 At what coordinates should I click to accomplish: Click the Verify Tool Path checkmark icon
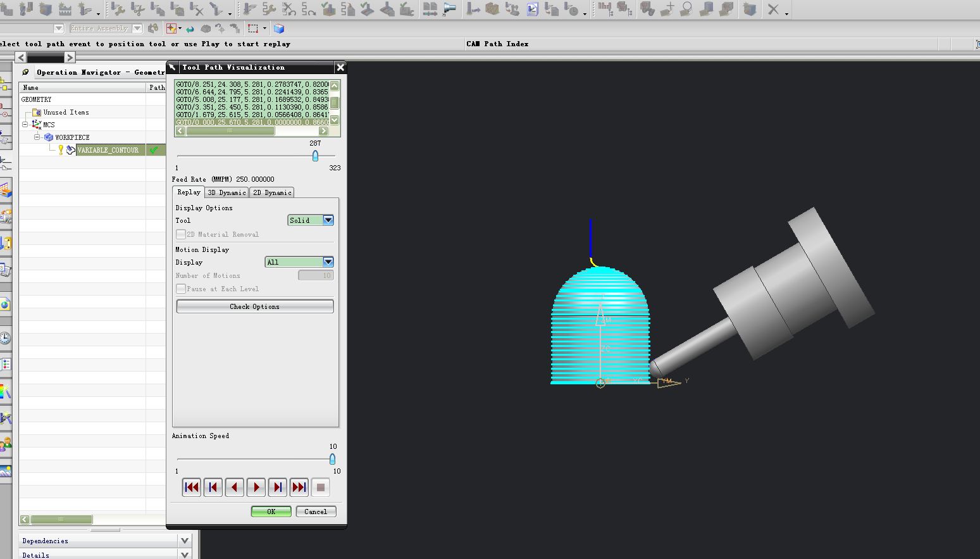click(x=328, y=9)
